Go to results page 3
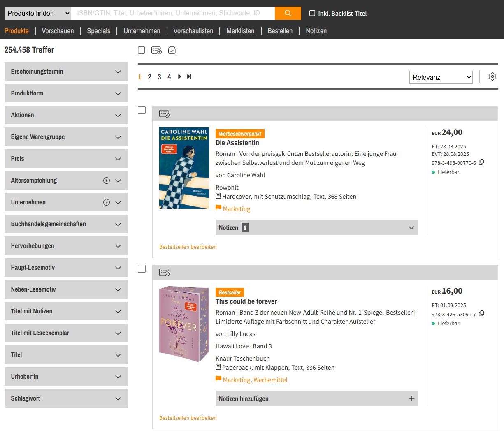Viewport: 504px width, 433px height. point(159,77)
